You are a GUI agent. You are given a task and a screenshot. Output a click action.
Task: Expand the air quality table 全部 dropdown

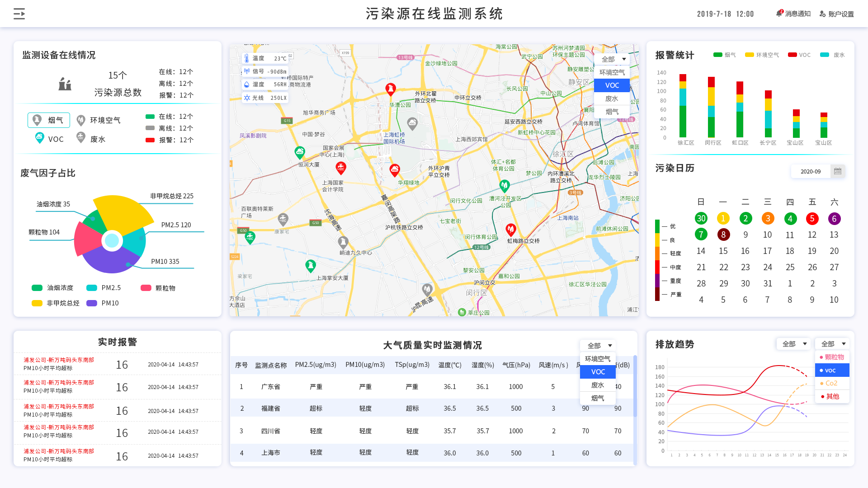tap(598, 346)
